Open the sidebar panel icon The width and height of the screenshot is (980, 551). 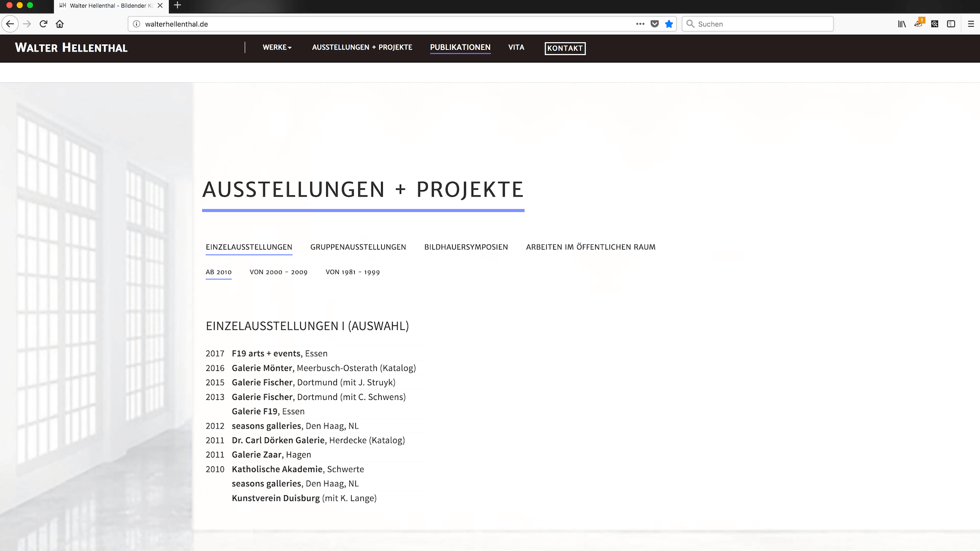[951, 23]
